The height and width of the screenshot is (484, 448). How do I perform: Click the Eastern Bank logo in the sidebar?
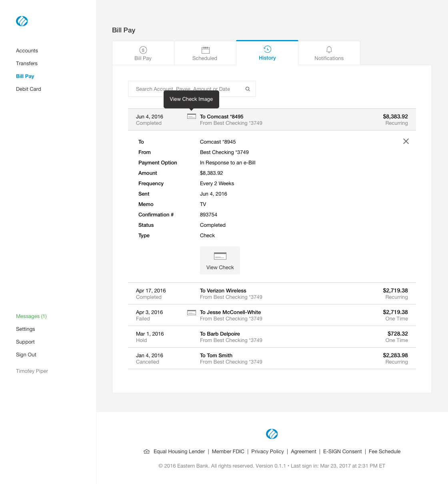(x=22, y=21)
